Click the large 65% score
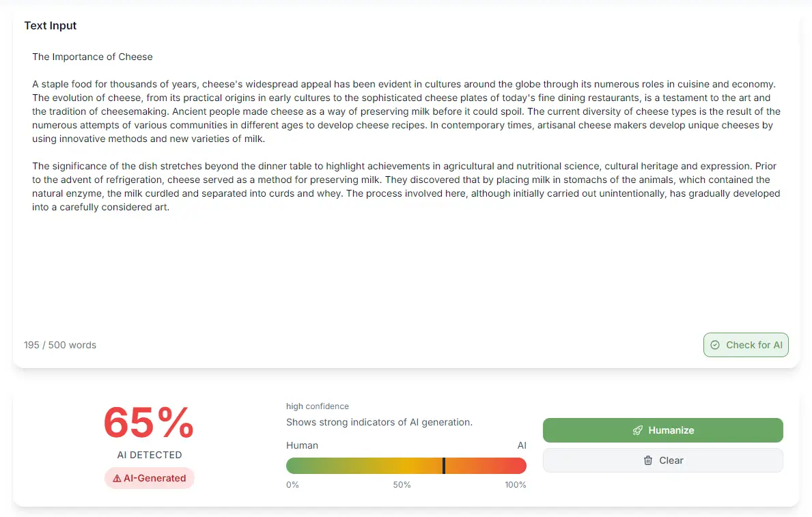812x517 pixels. point(149,423)
